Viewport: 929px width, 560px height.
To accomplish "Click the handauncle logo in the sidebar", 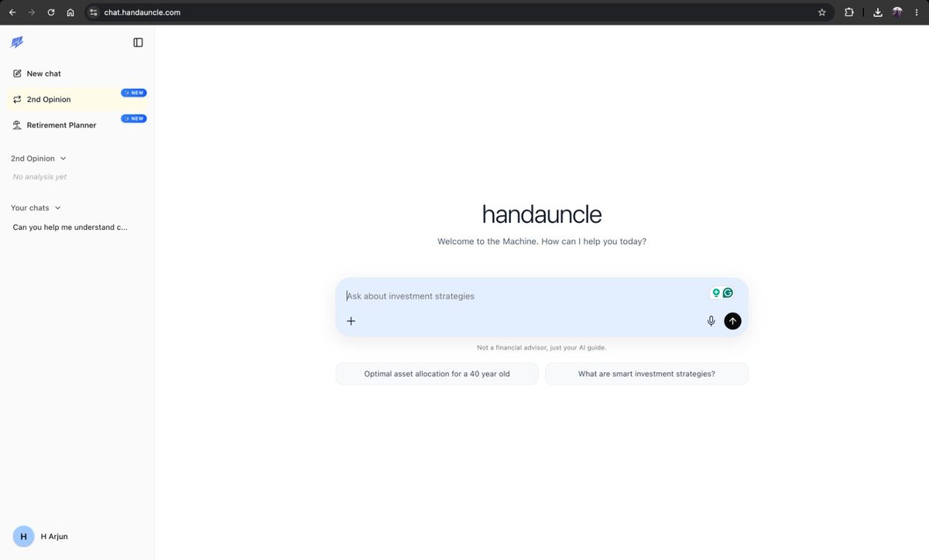I will (x=17, y=42).
